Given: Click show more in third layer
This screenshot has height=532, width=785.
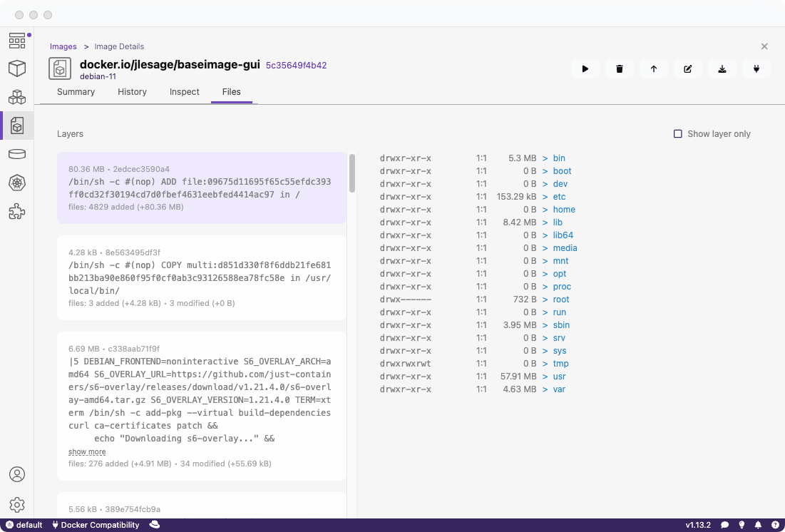Looking at the screenshot, I should pos(87,451).
